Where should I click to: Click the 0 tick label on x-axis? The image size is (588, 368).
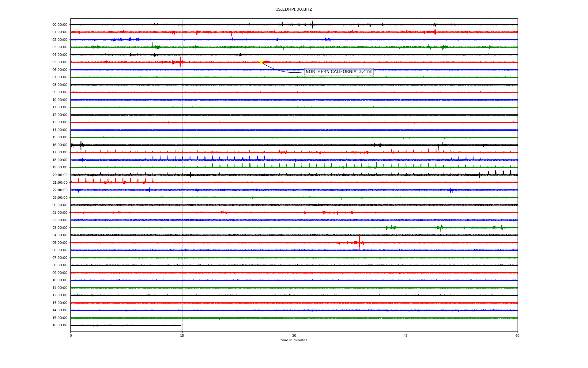(71, 336)
